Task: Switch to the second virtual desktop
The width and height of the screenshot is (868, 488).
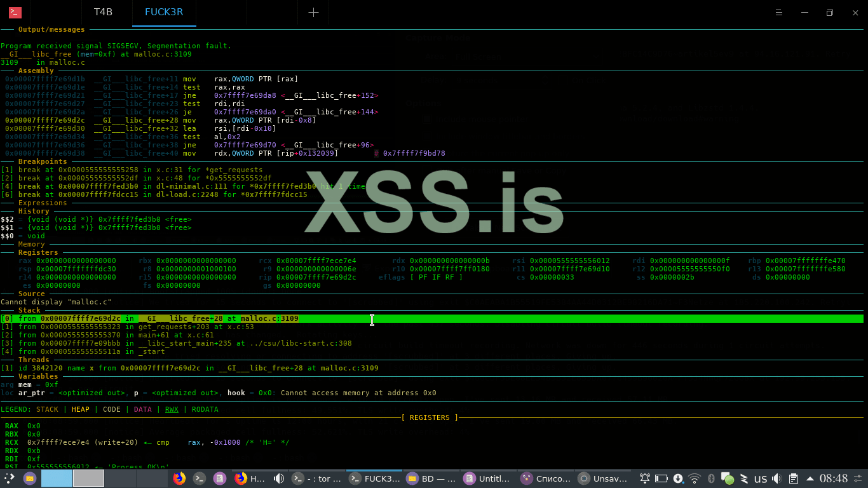Action: point(88,478)
